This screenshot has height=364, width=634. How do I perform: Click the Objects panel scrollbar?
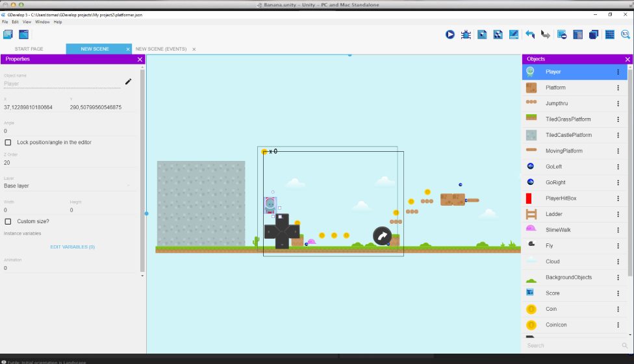coord(630,174)
